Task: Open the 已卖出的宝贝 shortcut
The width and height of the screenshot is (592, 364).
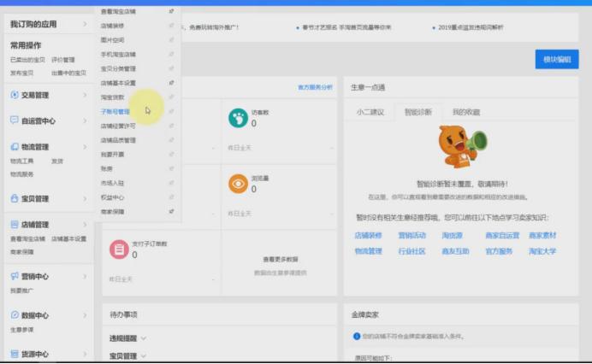Action: tap(27, 60)
